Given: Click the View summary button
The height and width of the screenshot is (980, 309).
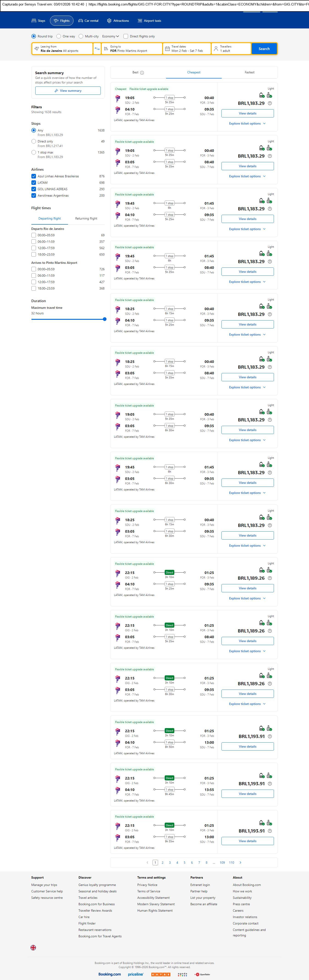Looking at the screenshot, I should (x=68, y=91).
